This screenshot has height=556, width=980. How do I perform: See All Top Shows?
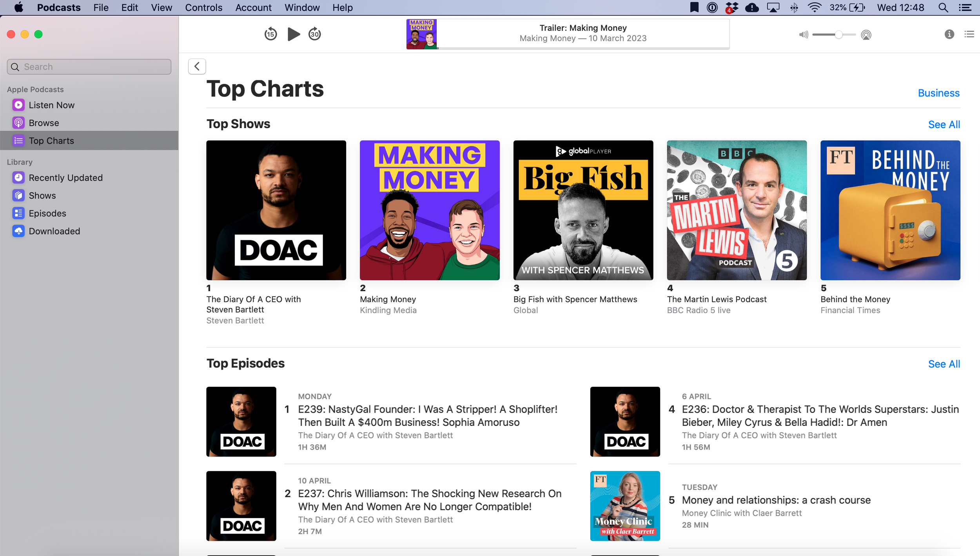pos(944,125)
